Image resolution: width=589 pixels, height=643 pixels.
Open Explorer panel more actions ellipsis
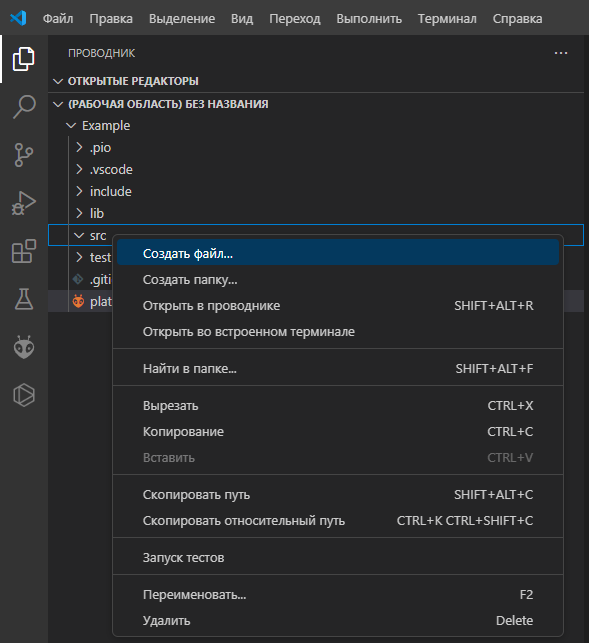coord(561,53)
